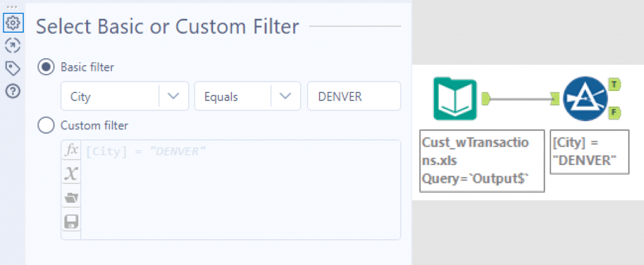Open saved expressions folder icon
Screen dimensions: 644x265
pos(71,198)
